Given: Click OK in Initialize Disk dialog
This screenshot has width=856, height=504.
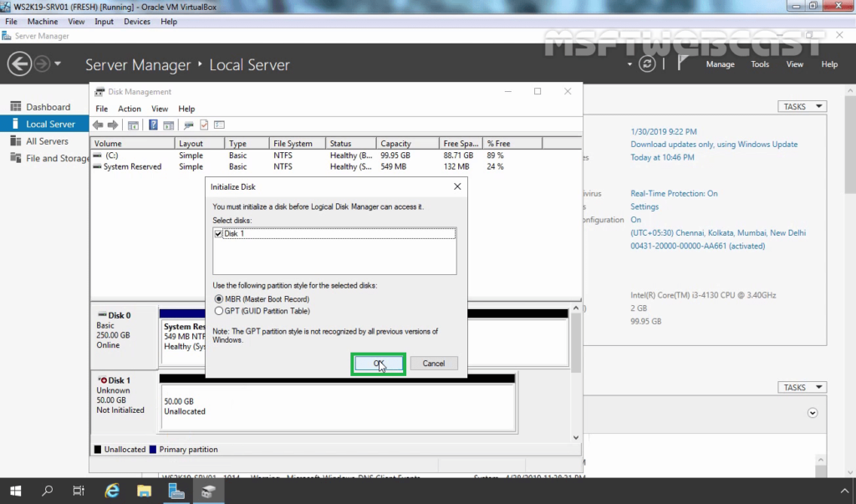Looking at the screenshot, I should point(379,364).
